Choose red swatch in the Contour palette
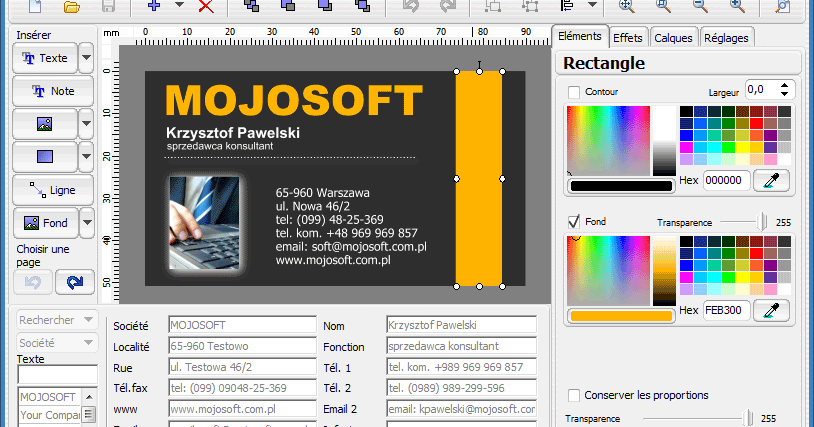This screenshot has width=814, height=427. coord(756,124)
